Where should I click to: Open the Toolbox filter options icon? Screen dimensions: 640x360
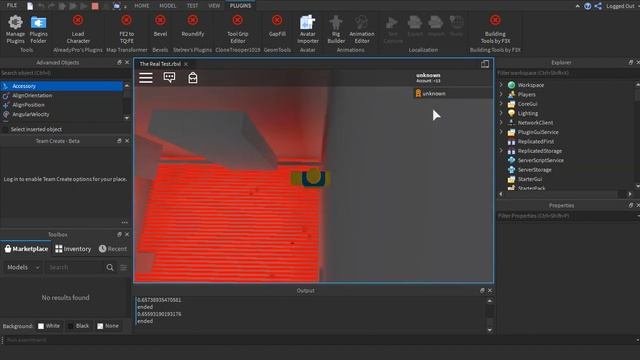coord(124,268)
